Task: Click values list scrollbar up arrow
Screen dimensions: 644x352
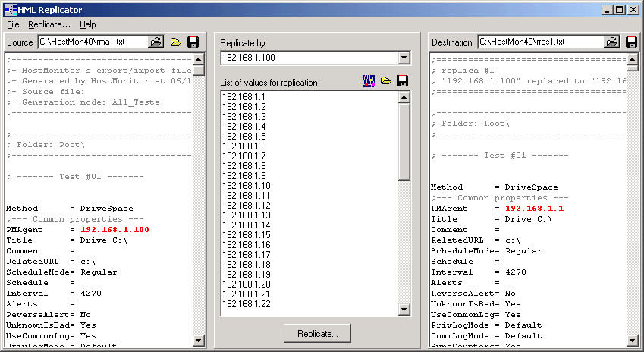Action: [x=404, y=97]
